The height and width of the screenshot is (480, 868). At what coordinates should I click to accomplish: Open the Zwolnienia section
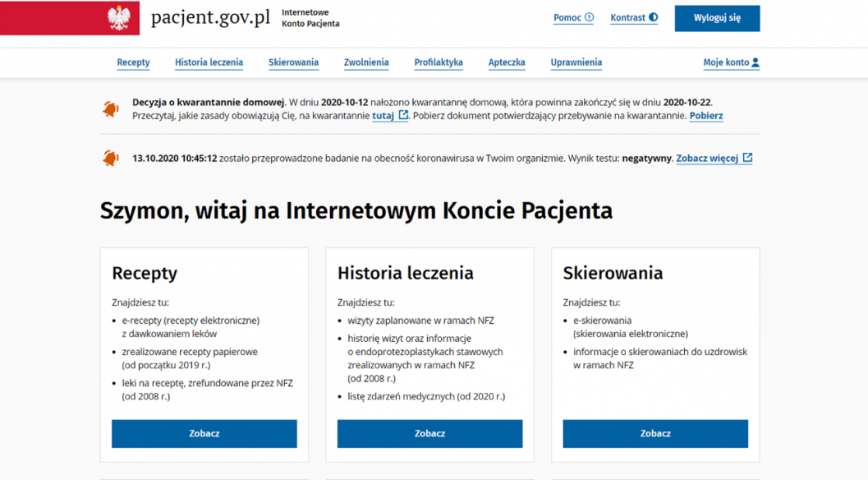pyautogui.click(x=366, y=62)
